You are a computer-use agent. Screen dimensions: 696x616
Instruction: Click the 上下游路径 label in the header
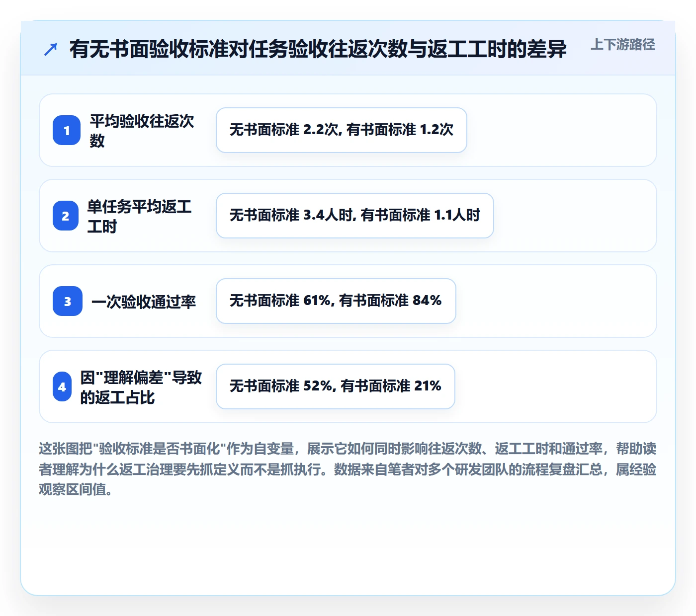click(623, 45)
